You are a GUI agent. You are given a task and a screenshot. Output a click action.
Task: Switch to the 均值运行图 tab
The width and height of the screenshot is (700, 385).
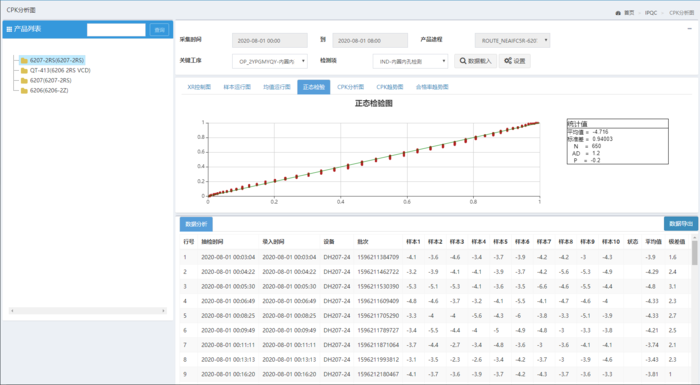coord(277,87)
